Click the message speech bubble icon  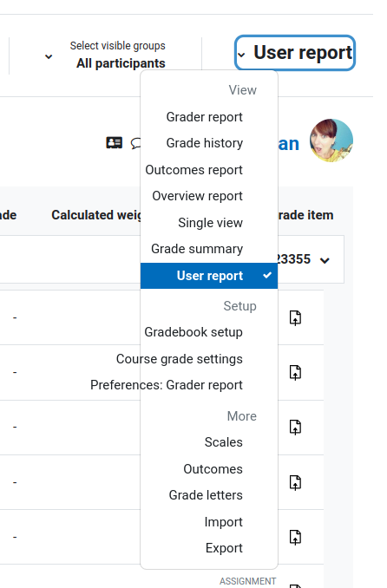coord(135,143)
